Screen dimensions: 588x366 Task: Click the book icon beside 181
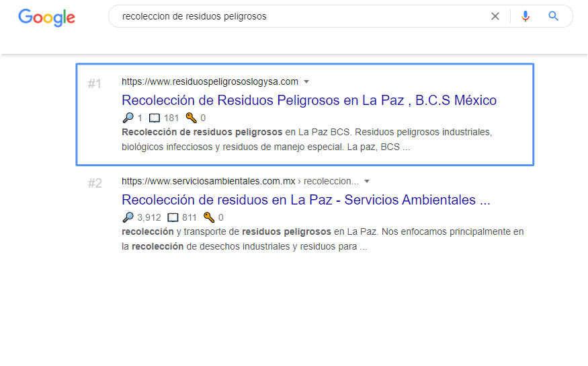[x=155, y=118]
